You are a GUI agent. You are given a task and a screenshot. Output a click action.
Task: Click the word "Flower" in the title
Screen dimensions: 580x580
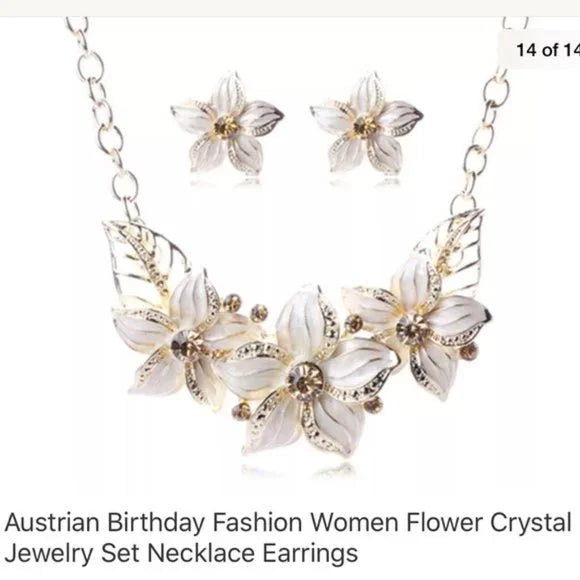[x=446, y=522]
